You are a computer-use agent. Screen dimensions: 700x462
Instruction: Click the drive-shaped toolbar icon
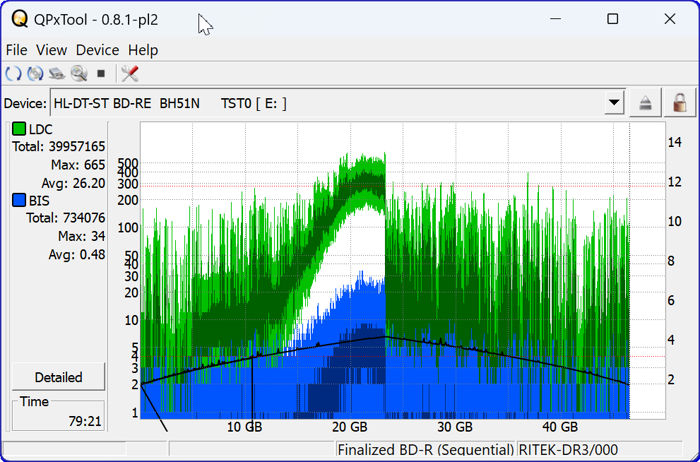pos(57,74)
